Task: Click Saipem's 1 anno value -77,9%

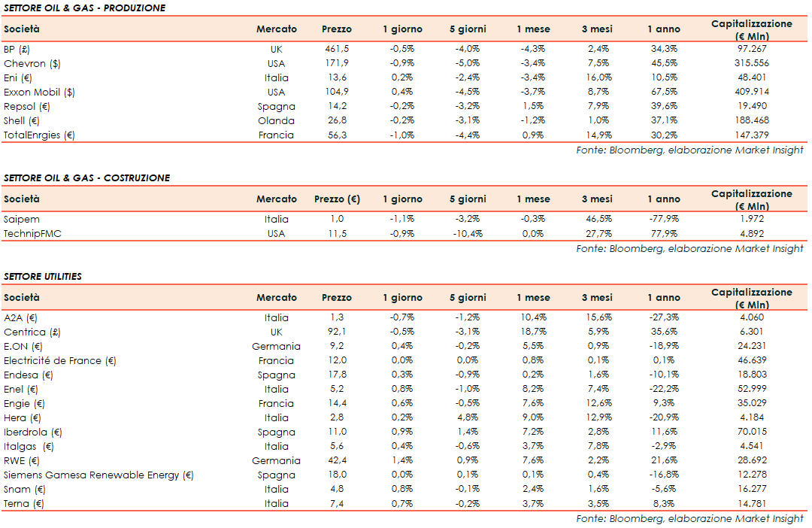Action: pos(663,219)
